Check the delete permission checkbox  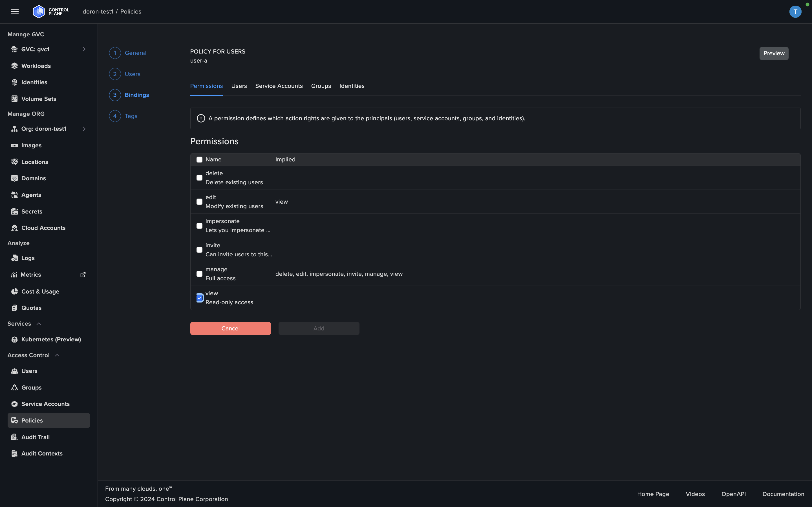pos(200,177)
